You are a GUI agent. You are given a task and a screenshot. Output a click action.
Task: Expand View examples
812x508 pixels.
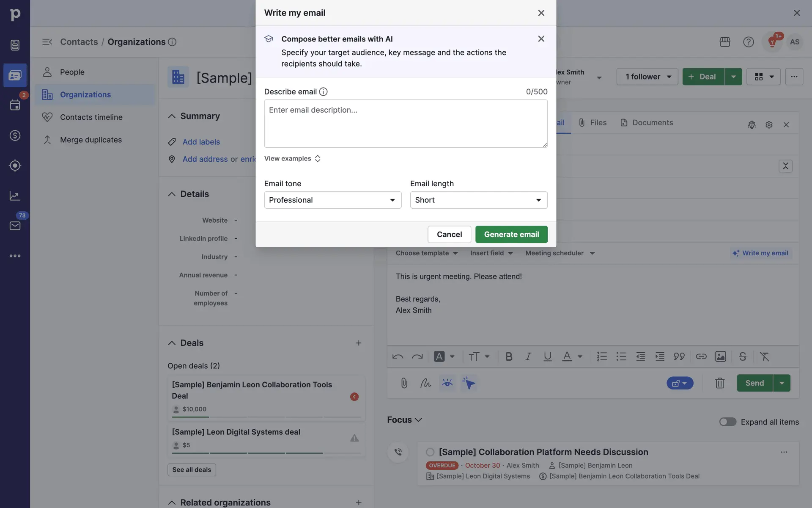(292, 158)
